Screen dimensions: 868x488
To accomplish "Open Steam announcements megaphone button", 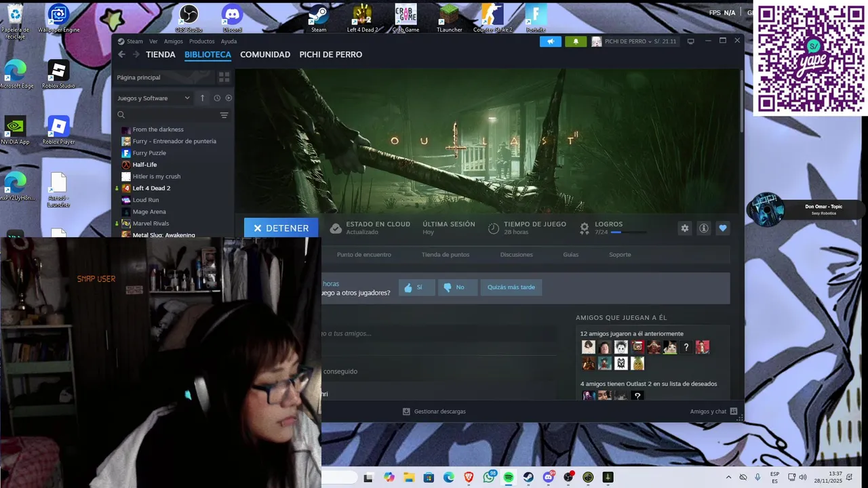I will tap(551, 41).
